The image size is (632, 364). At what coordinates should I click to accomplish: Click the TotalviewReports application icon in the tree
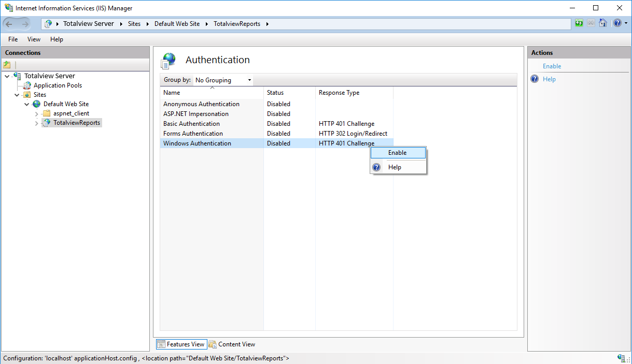tap(47, 123)
